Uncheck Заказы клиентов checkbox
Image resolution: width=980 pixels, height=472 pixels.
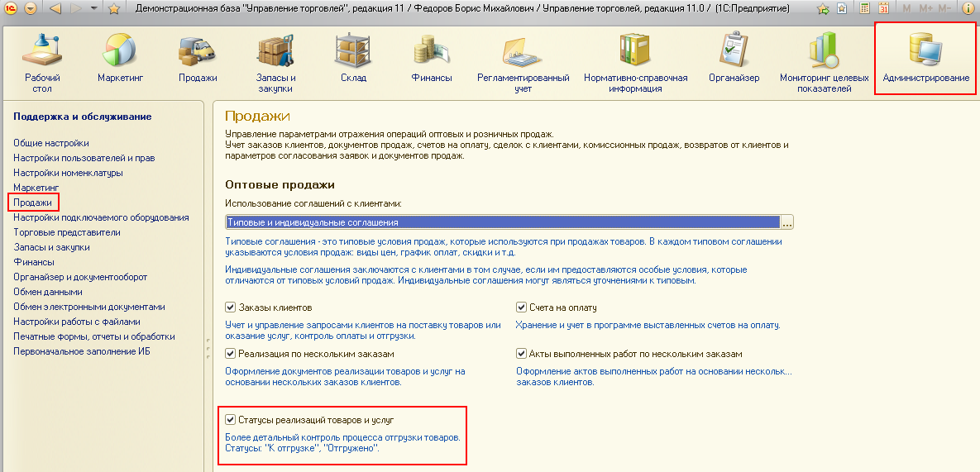(x=231, y=308)
